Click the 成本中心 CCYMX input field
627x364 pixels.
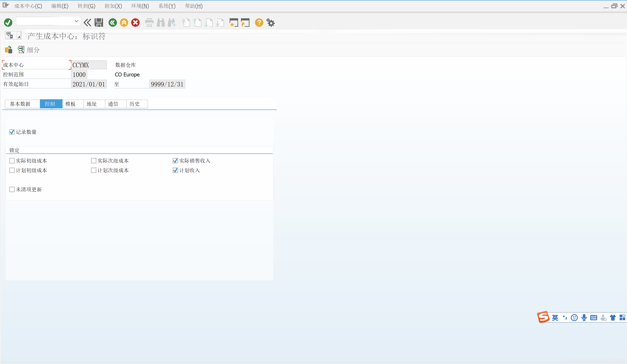tap(89, 65)
